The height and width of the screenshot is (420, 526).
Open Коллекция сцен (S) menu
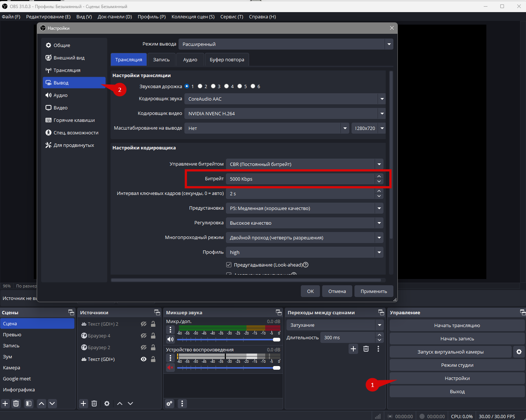click(193, 17)
